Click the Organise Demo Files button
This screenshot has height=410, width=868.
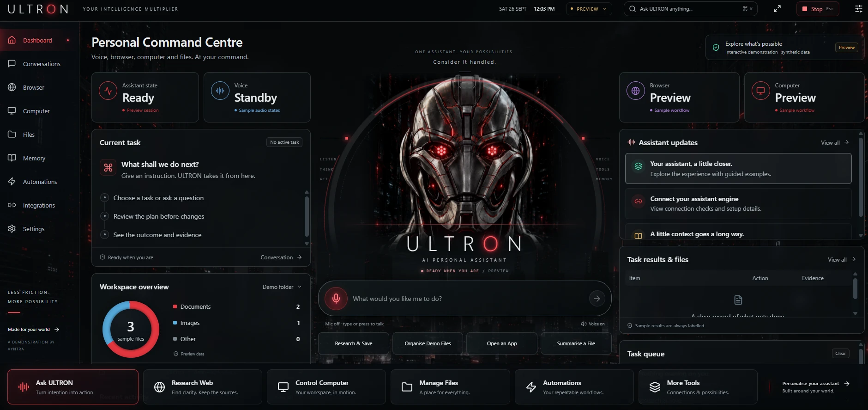428,343
